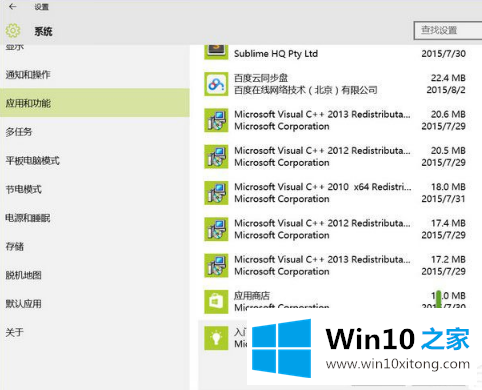This screenshot has width=482, height=390.
Task: Open 节电模式 settings page
Action: pyautogui.click(x=23, y=189)
